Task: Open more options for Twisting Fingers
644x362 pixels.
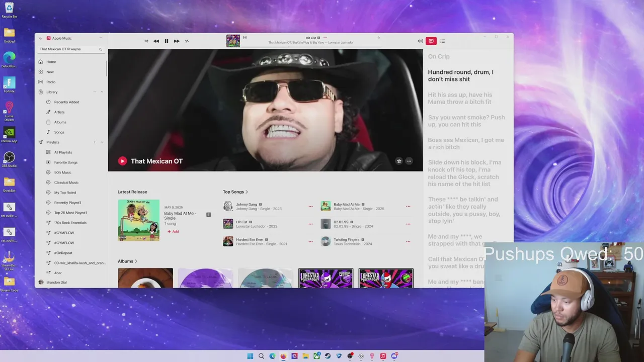Action: pos(408,242)
